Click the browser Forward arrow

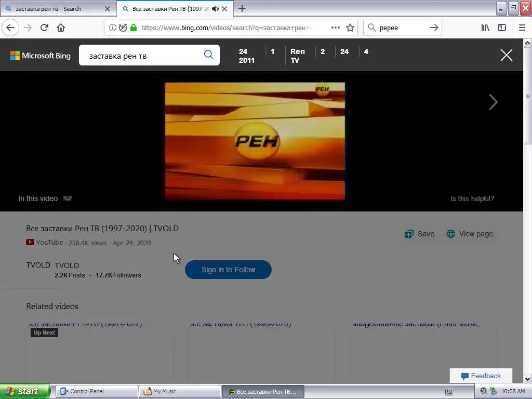28,28
